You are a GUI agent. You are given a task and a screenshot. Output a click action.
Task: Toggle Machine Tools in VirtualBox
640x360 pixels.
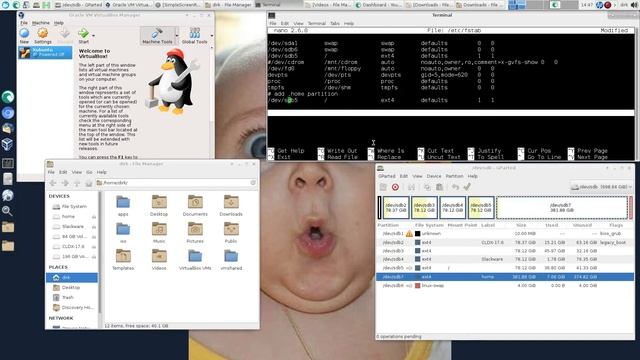(x=158, y=36)
